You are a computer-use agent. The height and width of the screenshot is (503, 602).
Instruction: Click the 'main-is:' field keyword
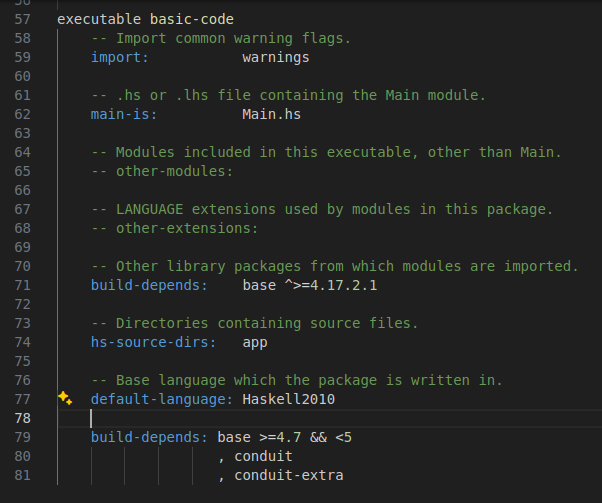124,114
